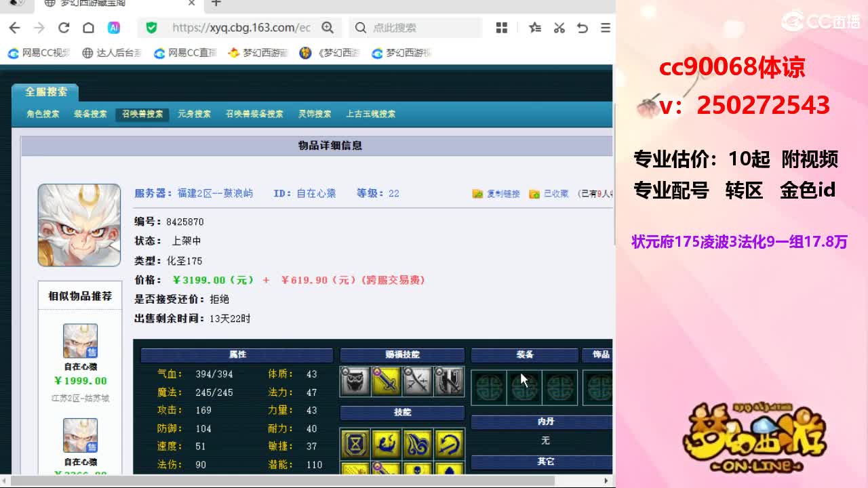Select the fourth gifted skill icon under 赐福技能

coord(449,382)
